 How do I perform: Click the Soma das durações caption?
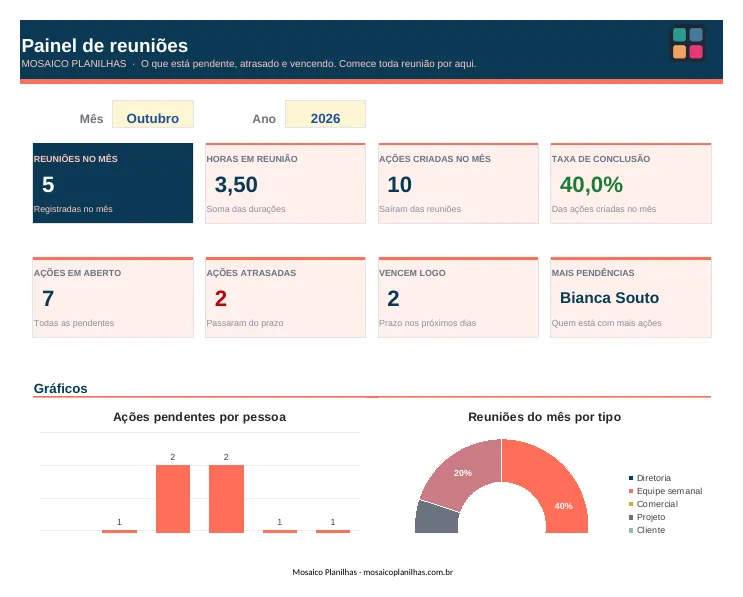pos(245,209)
